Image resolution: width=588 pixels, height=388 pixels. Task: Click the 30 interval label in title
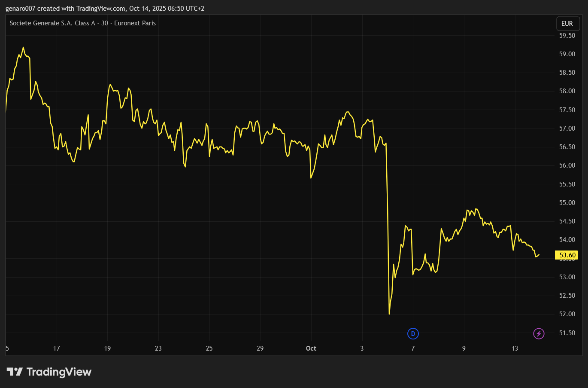coord(105,23)
